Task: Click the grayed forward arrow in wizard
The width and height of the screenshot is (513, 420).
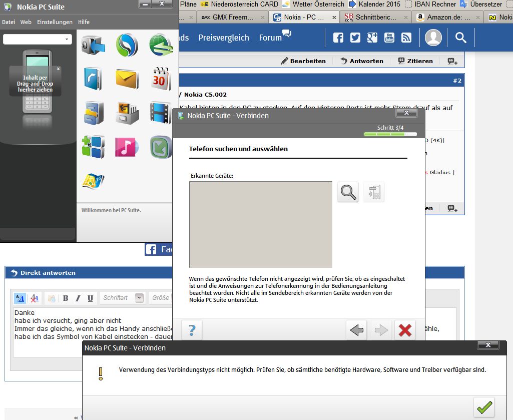Action: pos(381,330)
